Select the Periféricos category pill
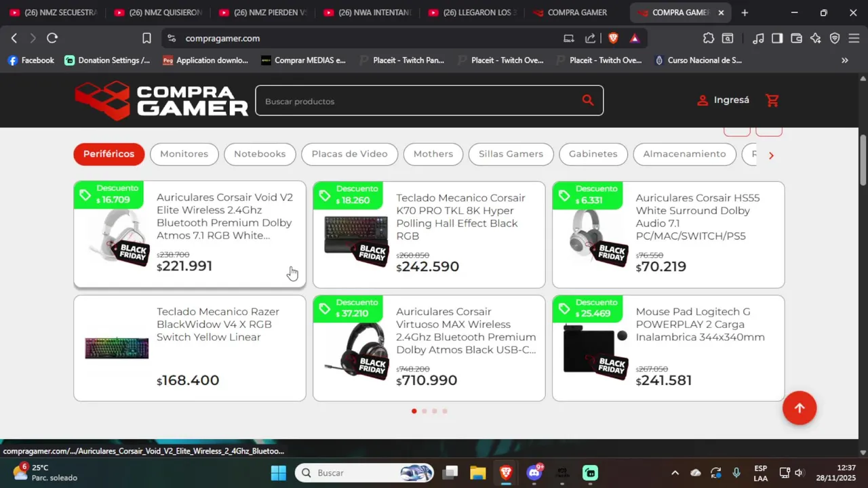Viewport: 868px width, 488px height. pos(109,154)
